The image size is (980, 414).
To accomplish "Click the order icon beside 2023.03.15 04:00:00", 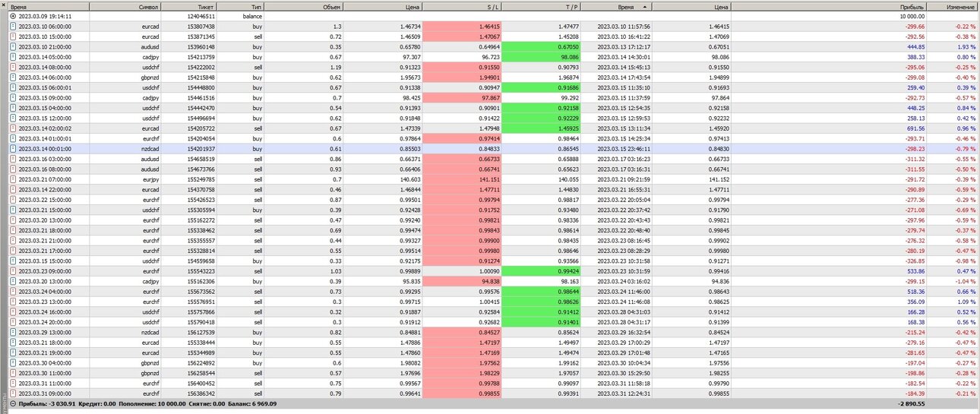I will click(13, 108).
